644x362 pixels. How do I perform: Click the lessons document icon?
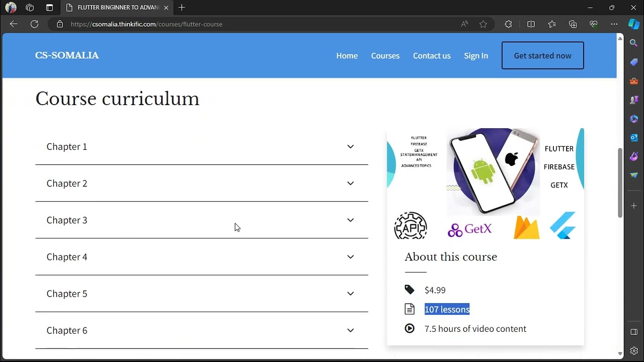[410, 309]
